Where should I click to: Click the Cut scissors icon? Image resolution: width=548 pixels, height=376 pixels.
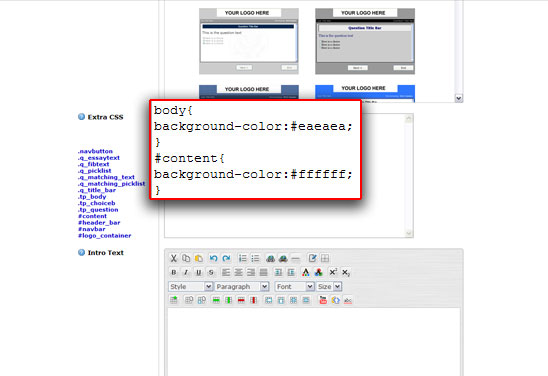(173, 259)
